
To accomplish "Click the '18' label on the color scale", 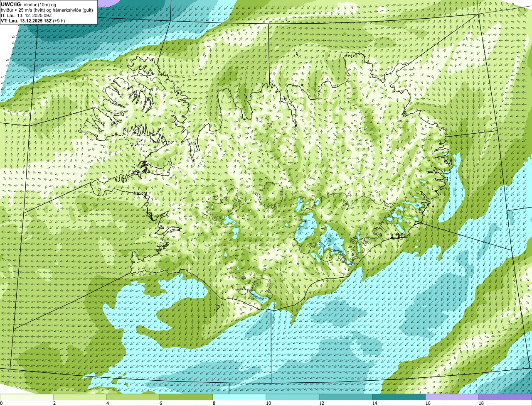I will pos(481,403).
